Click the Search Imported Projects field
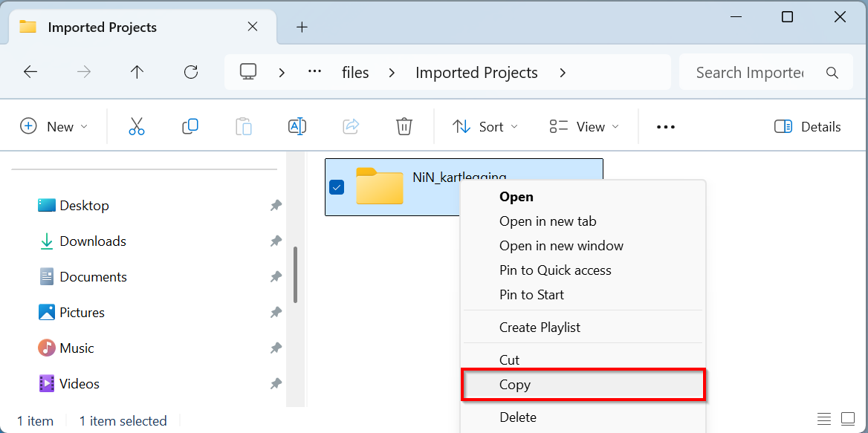The width and height of the screenshot is (868, 433). click(749, 73)
